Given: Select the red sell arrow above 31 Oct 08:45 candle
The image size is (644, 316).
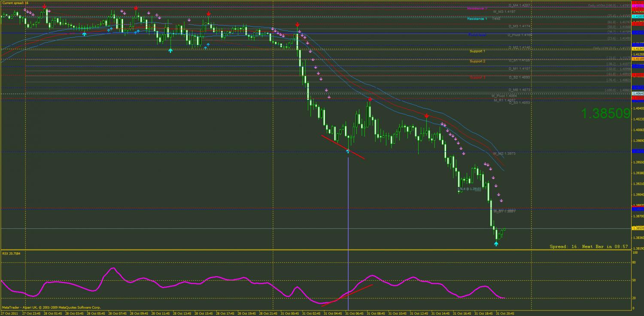Looking at the screenshot, I should [x=370, y=100].
